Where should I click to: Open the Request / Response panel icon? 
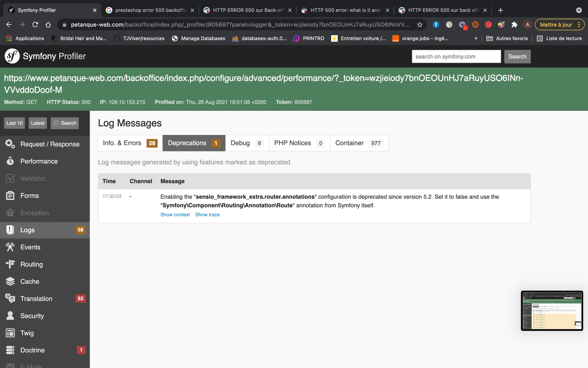pos(10,144)
